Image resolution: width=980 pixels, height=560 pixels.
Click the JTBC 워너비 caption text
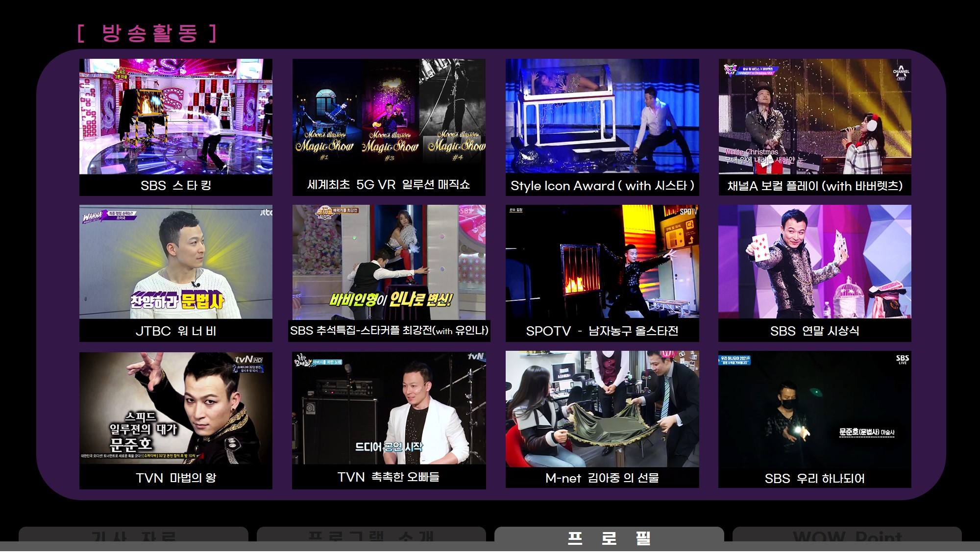pyautogui.click(x=175, y=331)
